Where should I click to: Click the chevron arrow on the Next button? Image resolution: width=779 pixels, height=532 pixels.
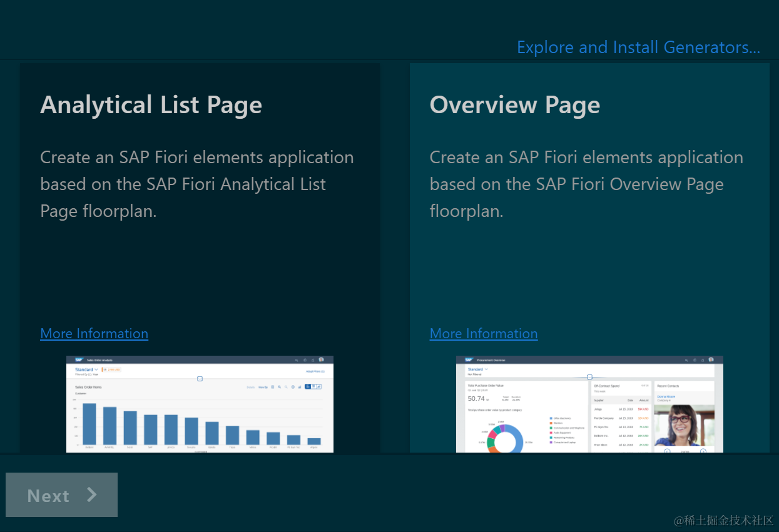tap(92, 494)
